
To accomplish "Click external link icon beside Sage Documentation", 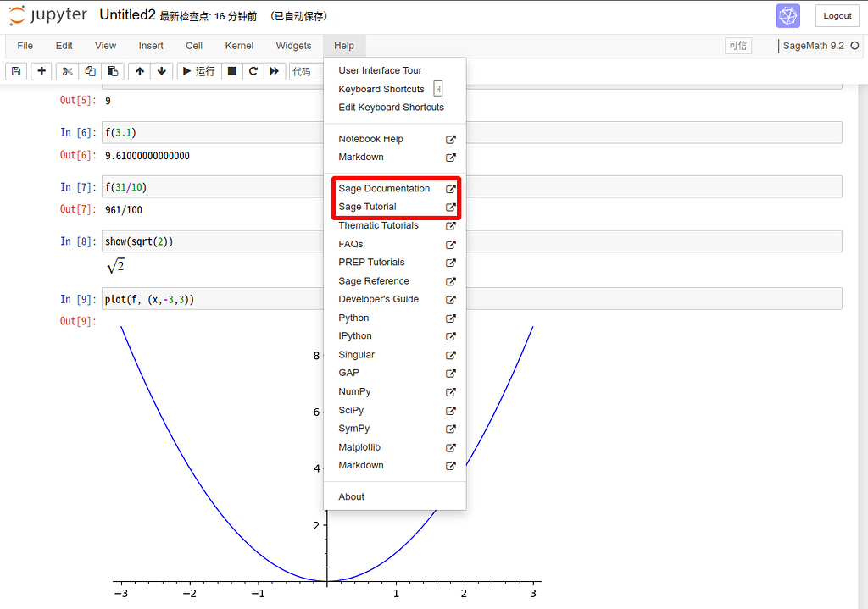I will tap(451, 189).
